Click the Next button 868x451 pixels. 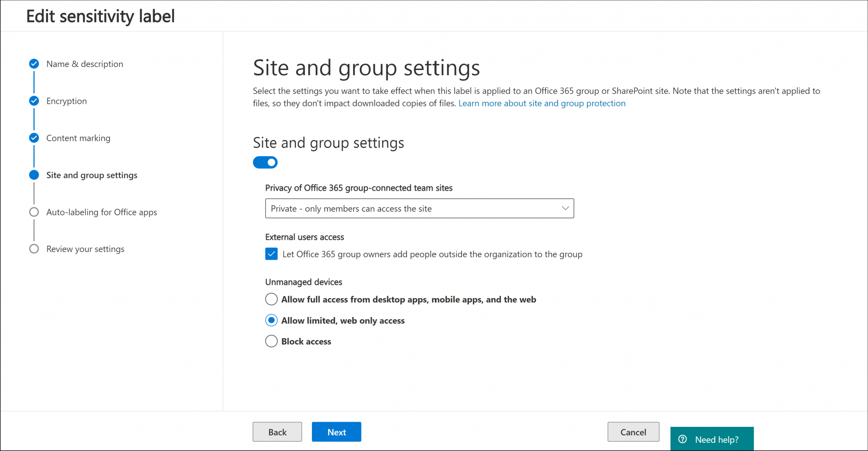tap(336, 431)
